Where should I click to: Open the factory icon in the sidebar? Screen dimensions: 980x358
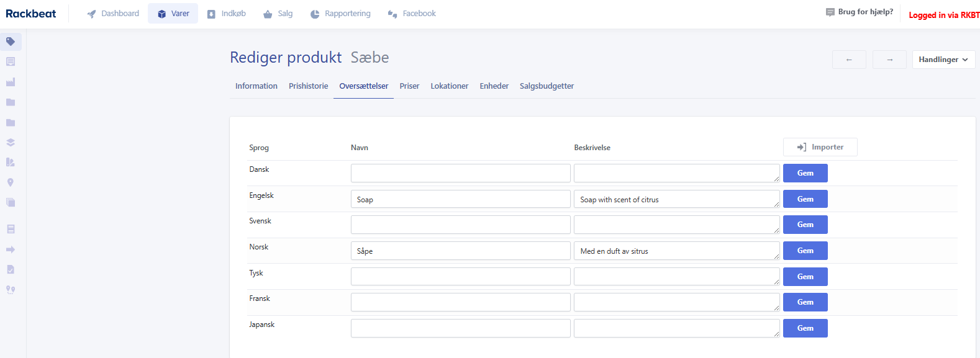11,82
